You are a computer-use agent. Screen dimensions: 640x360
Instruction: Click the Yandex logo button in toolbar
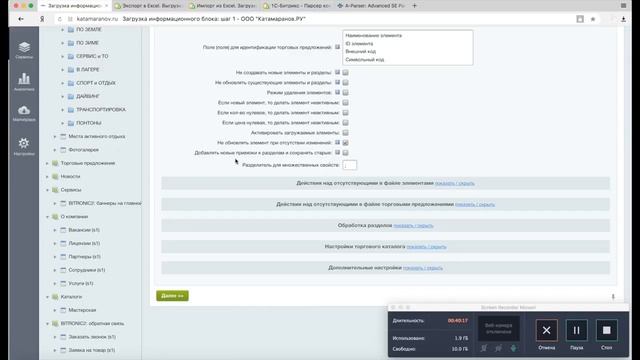point(42,19)
